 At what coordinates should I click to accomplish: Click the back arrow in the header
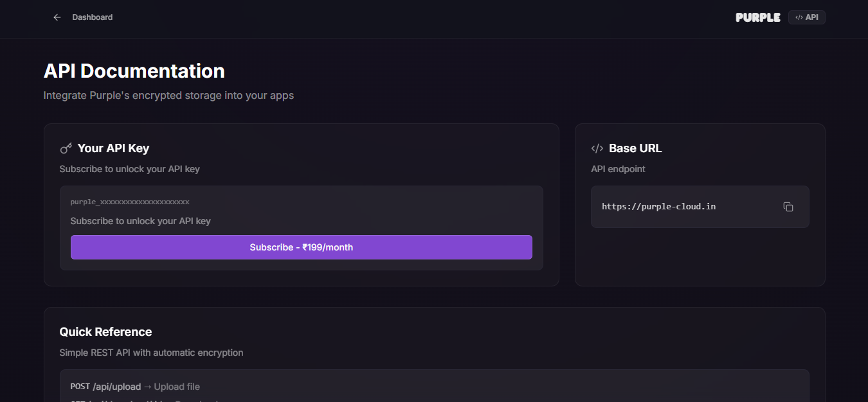[57, 17]
